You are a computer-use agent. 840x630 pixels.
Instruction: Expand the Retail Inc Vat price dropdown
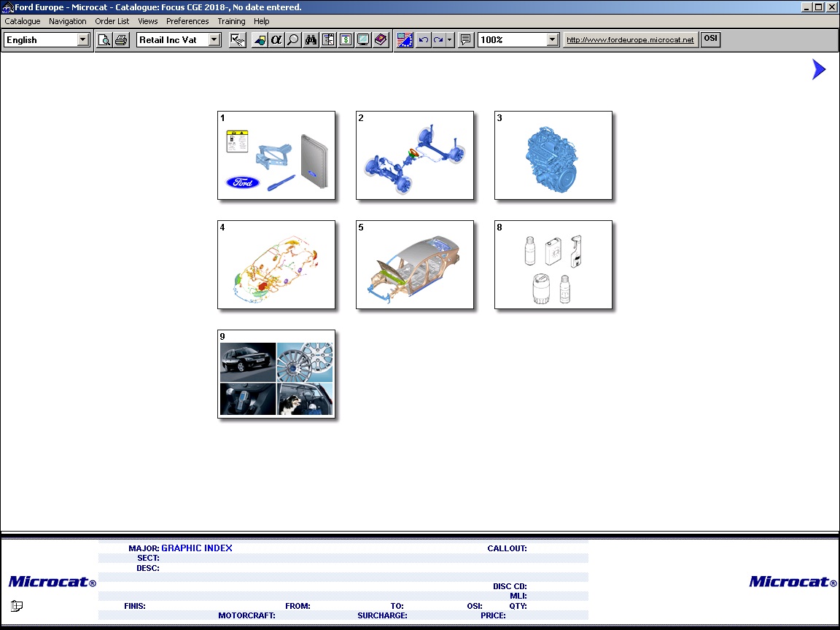(214, 40)
